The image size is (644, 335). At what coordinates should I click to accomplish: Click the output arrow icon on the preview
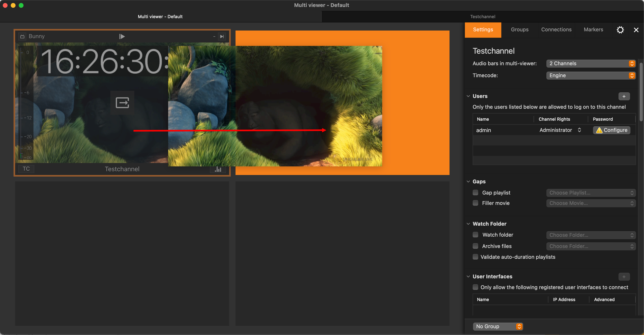pos(122,103)
